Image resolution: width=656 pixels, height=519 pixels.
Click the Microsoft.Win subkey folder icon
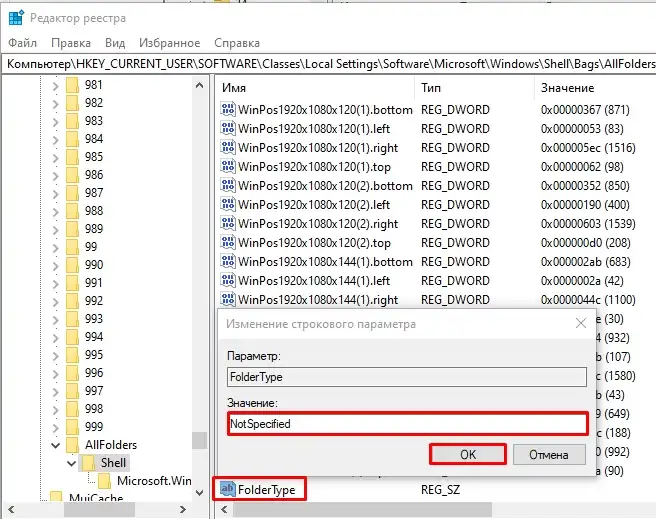coord(105,481)
